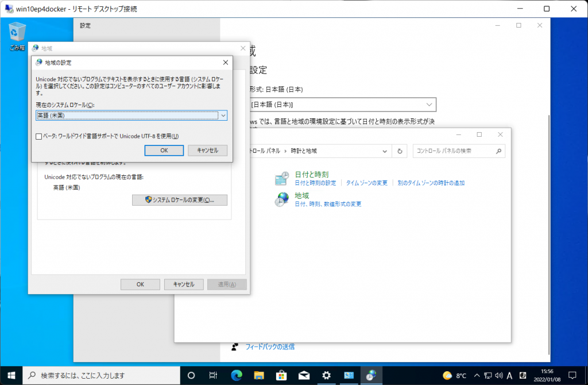Click 適用 button in the 地域 dialog
The height and width of the screenshot is (385, 588).
(227, 284)
